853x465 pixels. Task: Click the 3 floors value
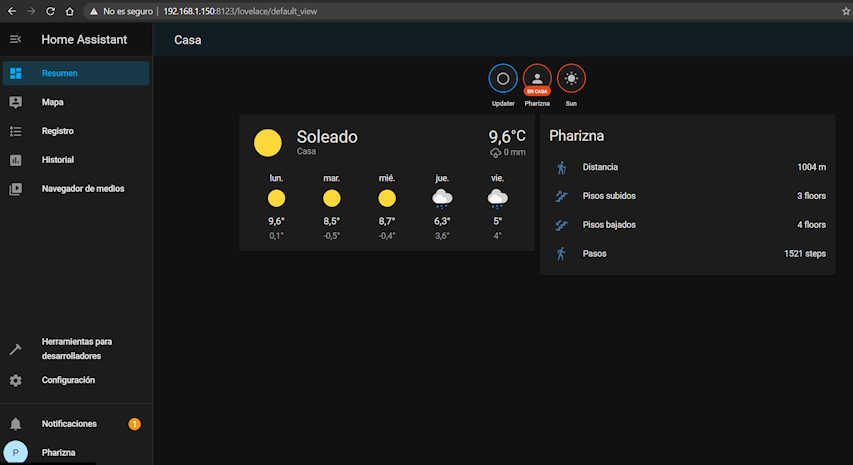point(811,196)
